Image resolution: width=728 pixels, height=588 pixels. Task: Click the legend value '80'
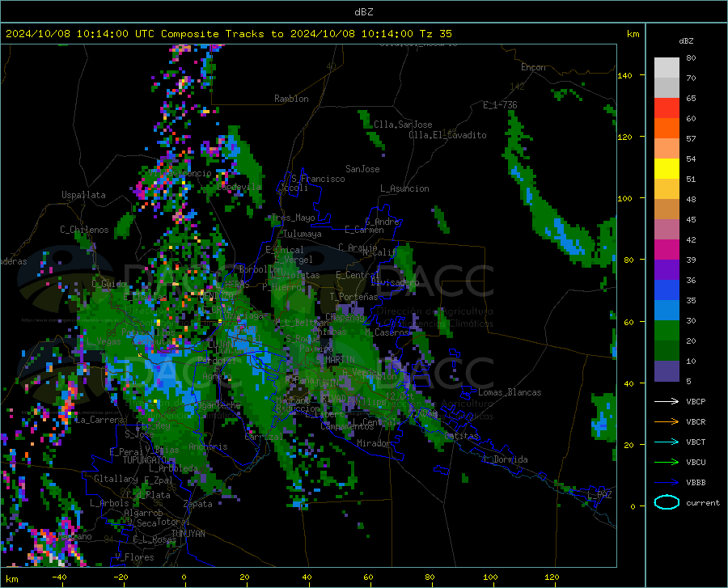click(691, 58)
